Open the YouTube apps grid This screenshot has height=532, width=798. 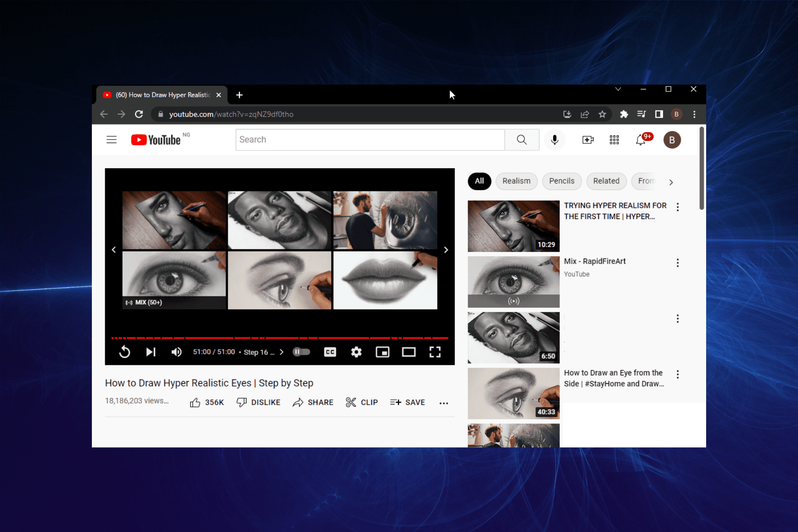(x=614, y=140)
